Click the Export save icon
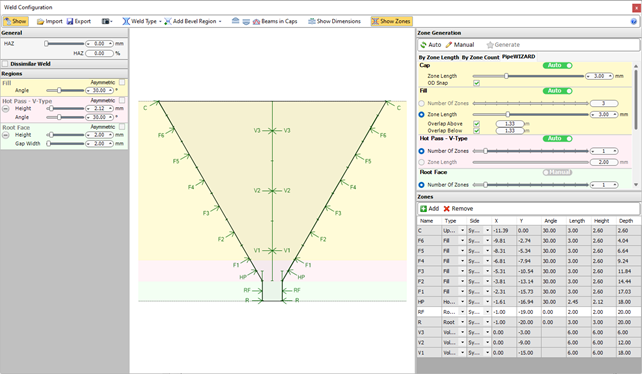642x374 pixels. pos(70,21)
